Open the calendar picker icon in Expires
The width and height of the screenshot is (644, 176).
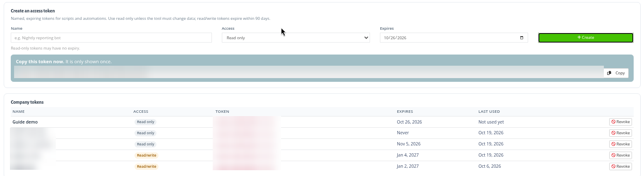point(521,38)
